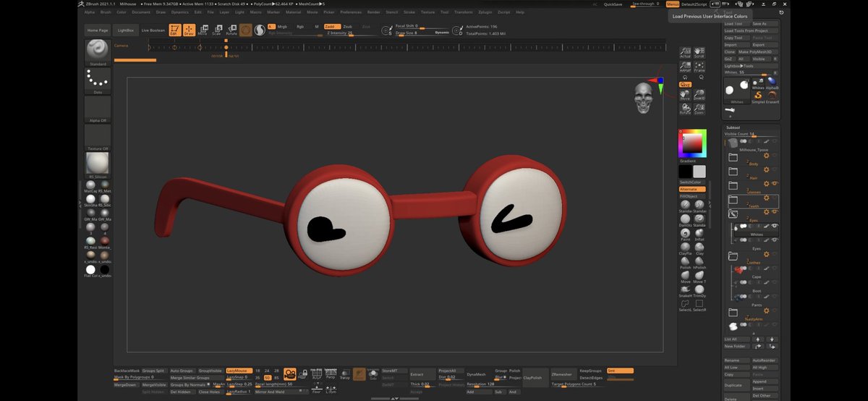Toggle Perspective (Persp) view
This screenshot has height=401, width=868.
[x=330, y=374]
